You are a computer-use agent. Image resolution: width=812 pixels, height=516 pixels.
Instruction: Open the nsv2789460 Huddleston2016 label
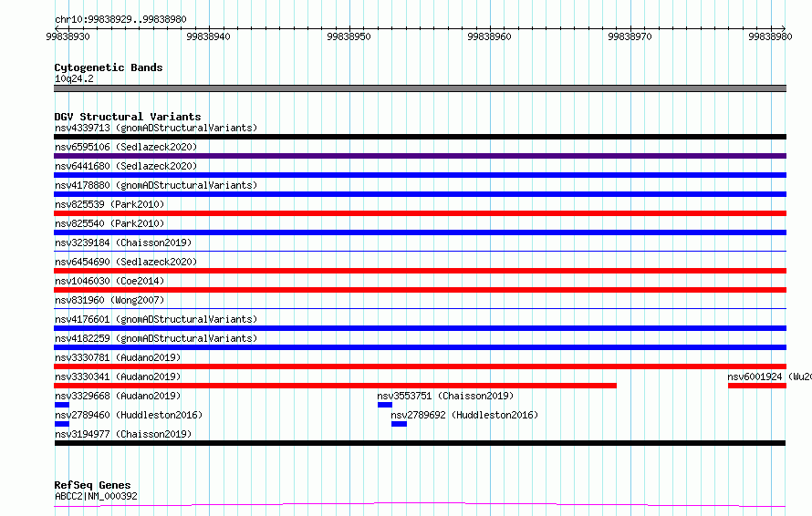(x=129, y=415)
